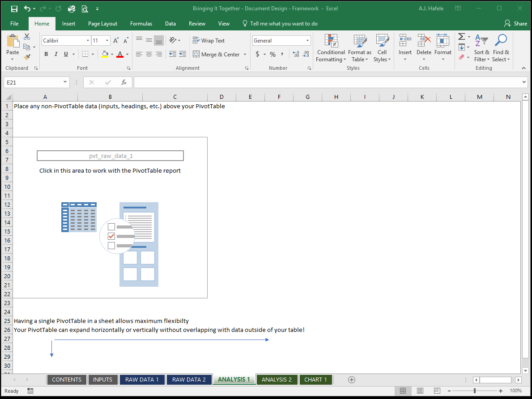Click the Name Box showing E21
This screenshot has width=532, height=399.
click(36, 82)
